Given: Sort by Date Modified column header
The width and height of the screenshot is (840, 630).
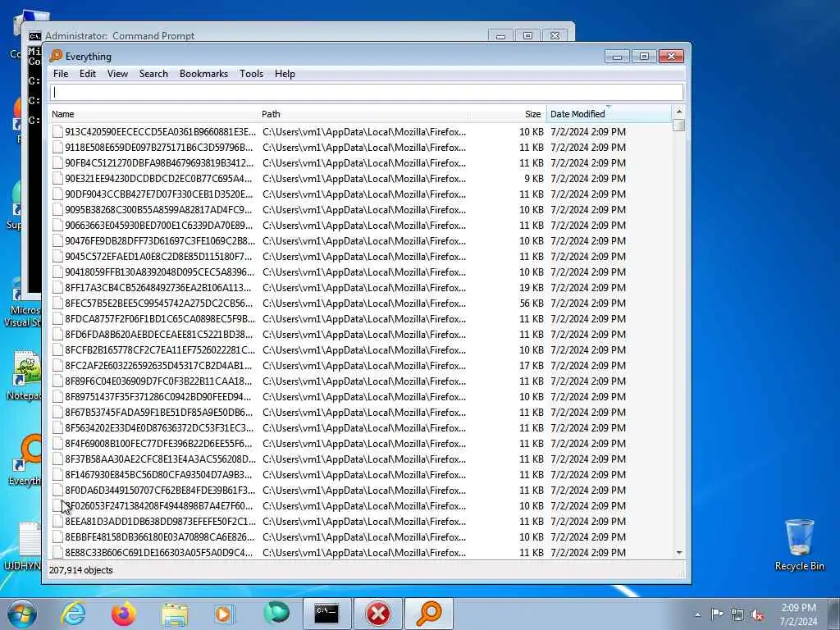Looking at the screenshot, I should [x=609, y=114].
